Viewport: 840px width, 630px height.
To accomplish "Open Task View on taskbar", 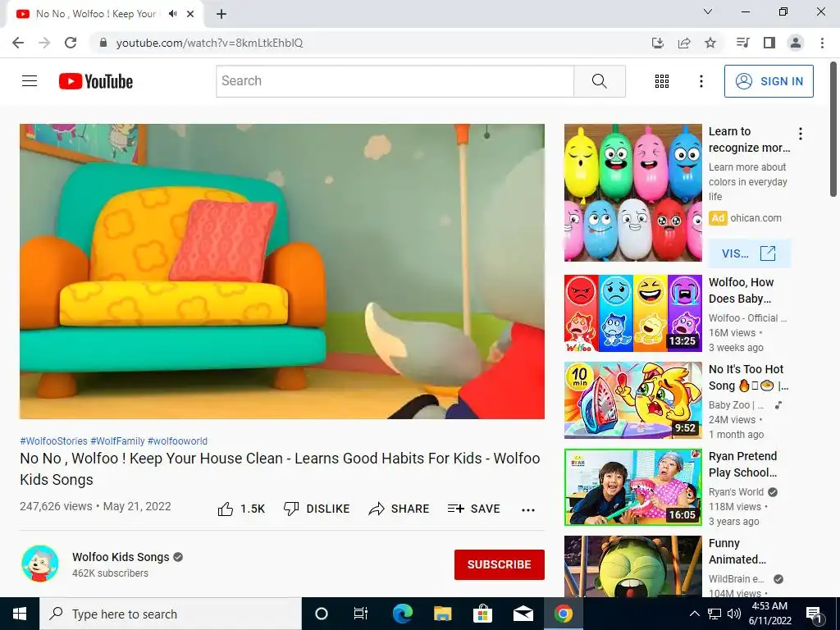I will coord(361,614).
